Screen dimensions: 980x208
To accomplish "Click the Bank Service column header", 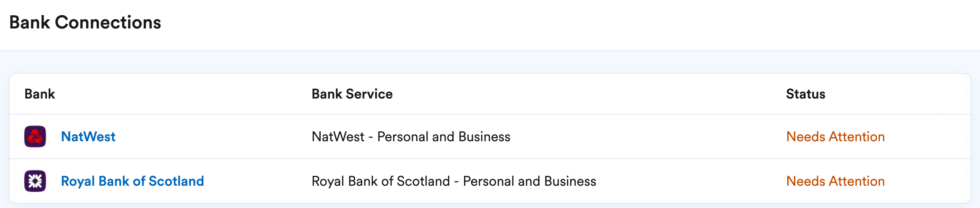I will [x=352, y=94].
